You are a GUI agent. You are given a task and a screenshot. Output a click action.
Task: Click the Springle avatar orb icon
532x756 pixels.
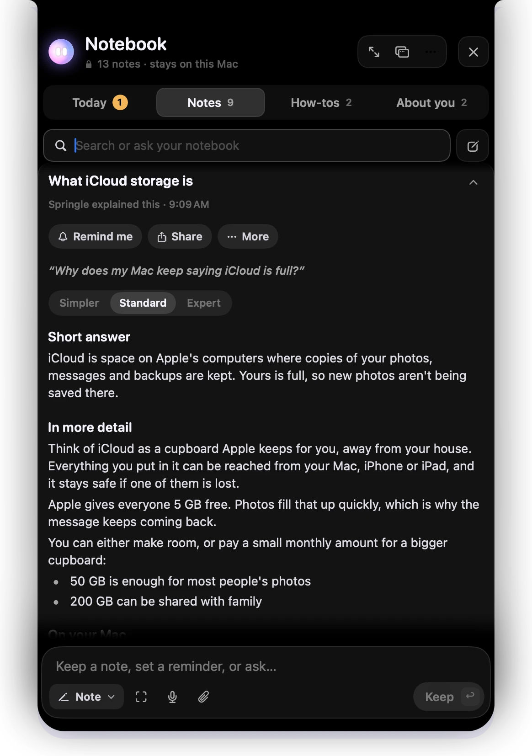(61, 52)
